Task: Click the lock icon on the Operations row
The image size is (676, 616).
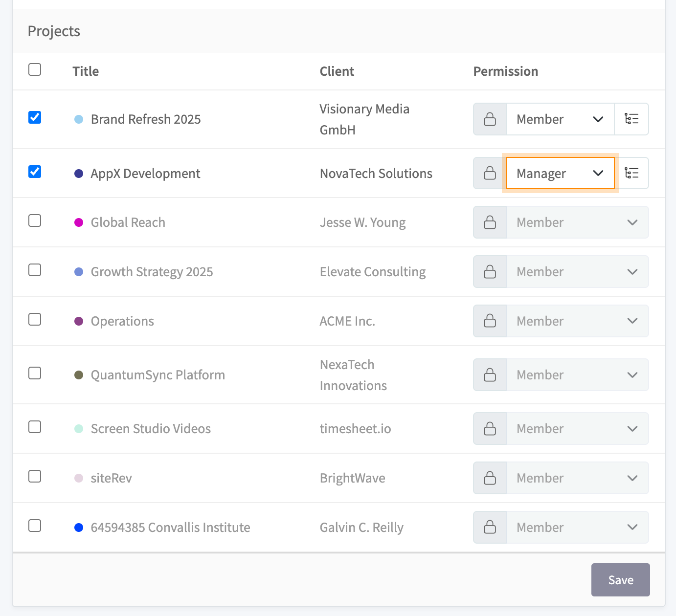Action: pos(489,321)
